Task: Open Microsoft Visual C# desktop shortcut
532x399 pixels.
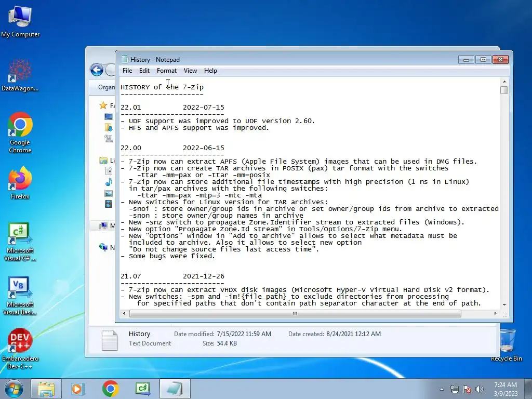Action: (20, 242)
